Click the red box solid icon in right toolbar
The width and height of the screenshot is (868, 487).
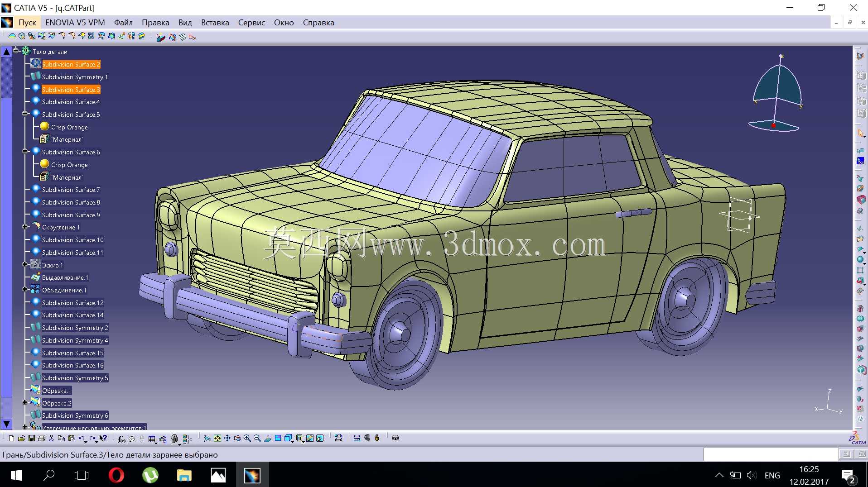pyautogui.click(x=861, y=200)
